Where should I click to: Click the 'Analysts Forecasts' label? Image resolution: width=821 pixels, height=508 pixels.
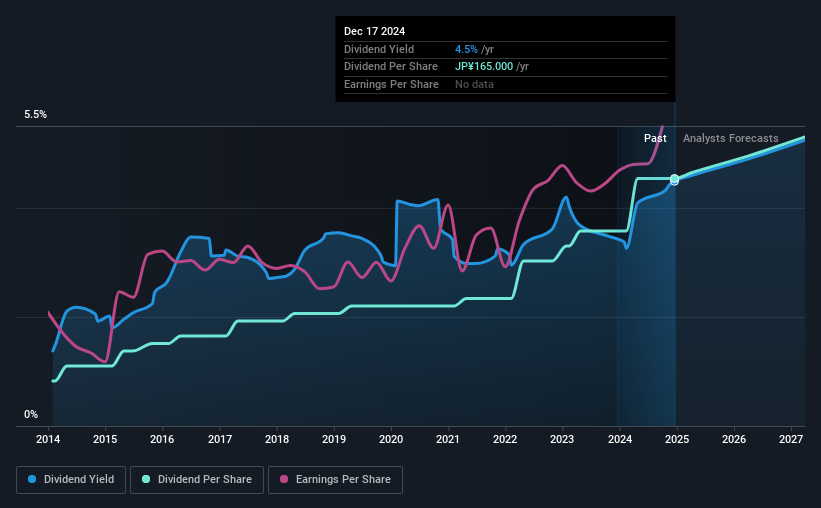(x=730, y=138)
